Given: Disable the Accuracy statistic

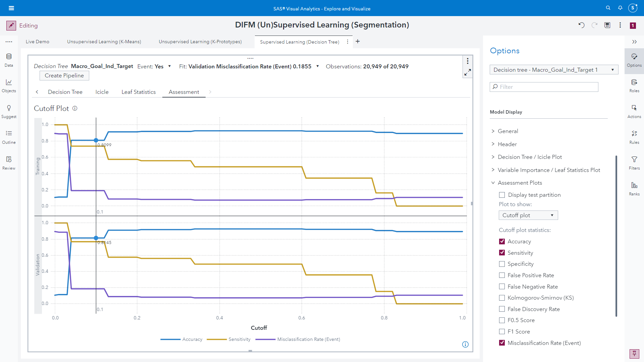Looking at the screenshot, I should (x=502, y=241).
